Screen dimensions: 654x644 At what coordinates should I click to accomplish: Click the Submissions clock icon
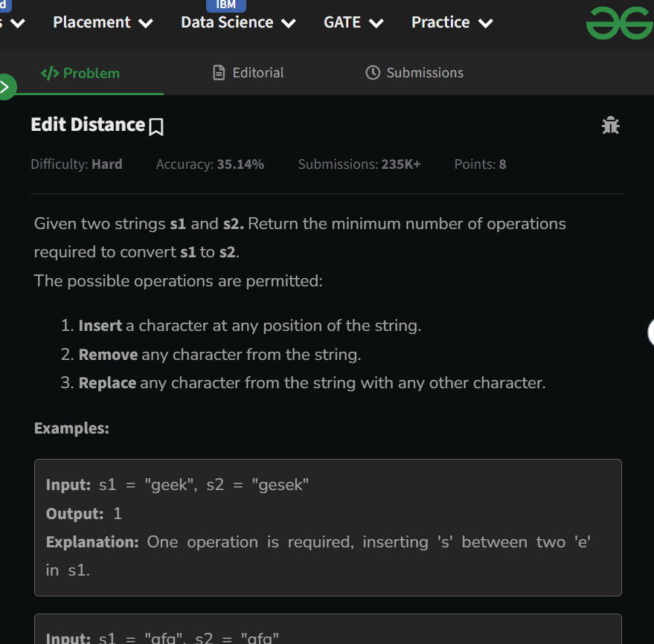click(x=373, y=73)
